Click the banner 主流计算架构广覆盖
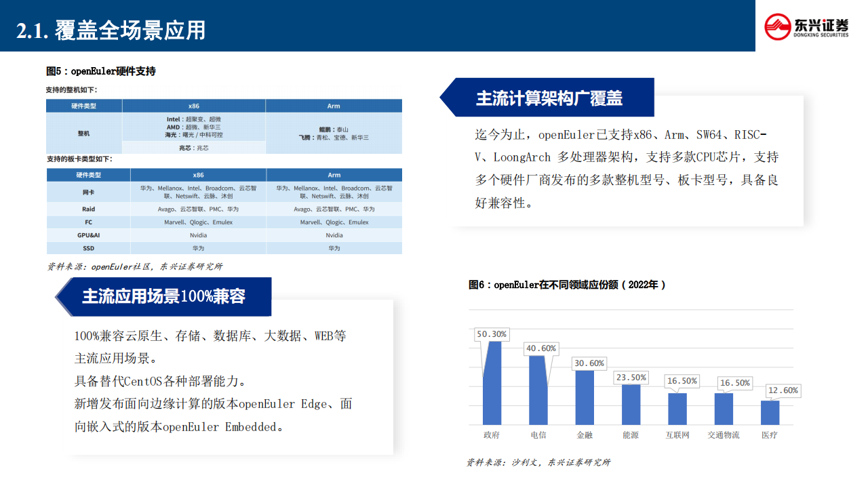The height and width of the screenshot is (488, 868). click(548, 98)
